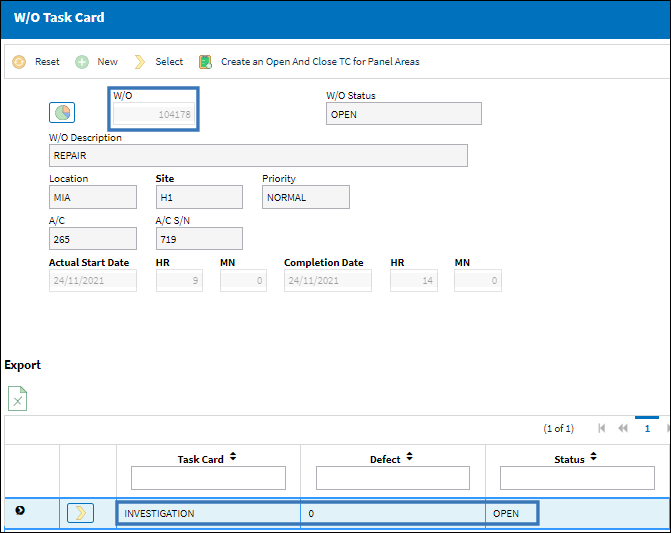This screenshot has height=533, width=671.
Task: Click the Actual Start HR field 9
Action: coord(179,281)
